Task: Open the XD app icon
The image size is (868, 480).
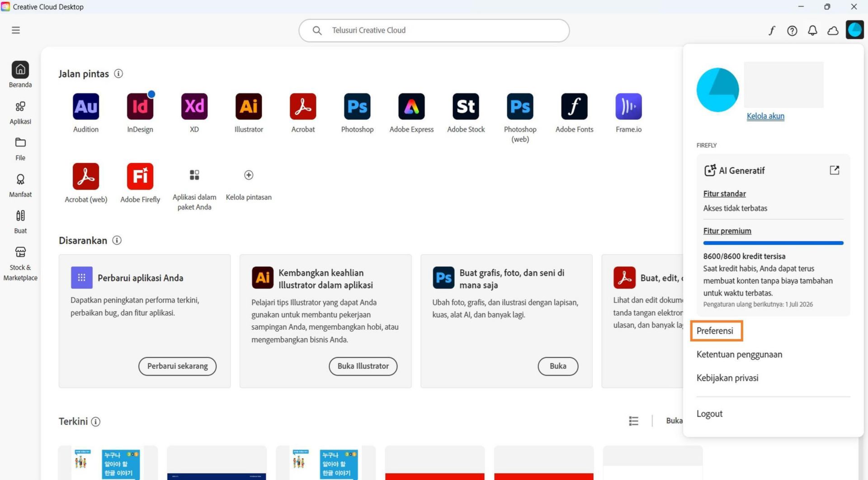Action: coord(194,106)
